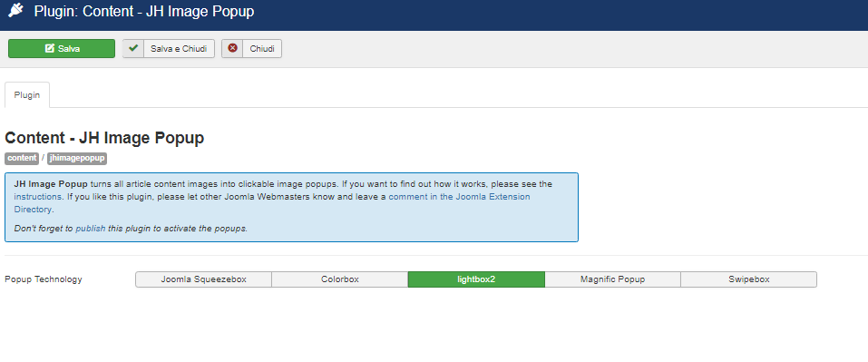Click the Popup Technology label
Image resolution: width=868 pixels, height=362 pixels.
coord(44,279)
